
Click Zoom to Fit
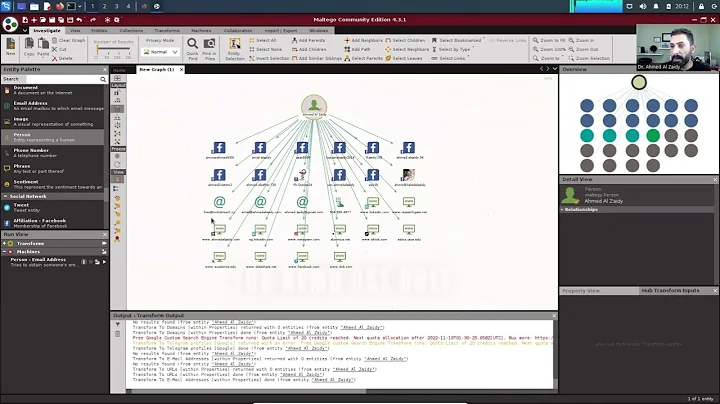(549, 40)
